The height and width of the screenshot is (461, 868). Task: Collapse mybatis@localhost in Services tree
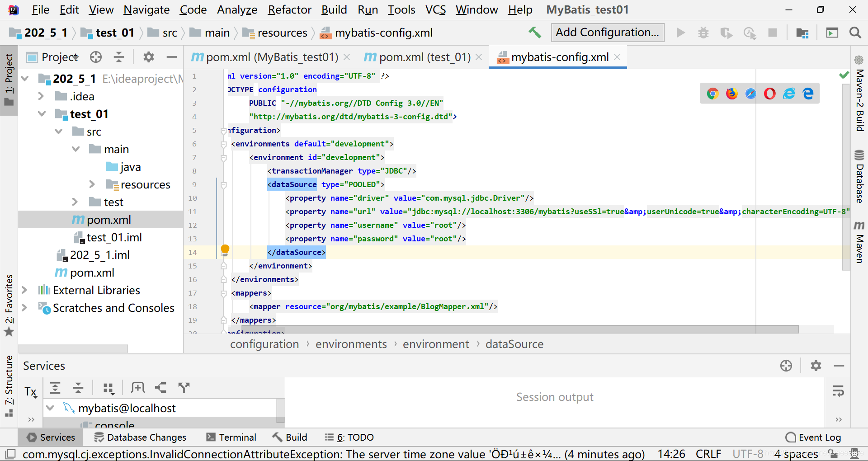pos(51,408)
